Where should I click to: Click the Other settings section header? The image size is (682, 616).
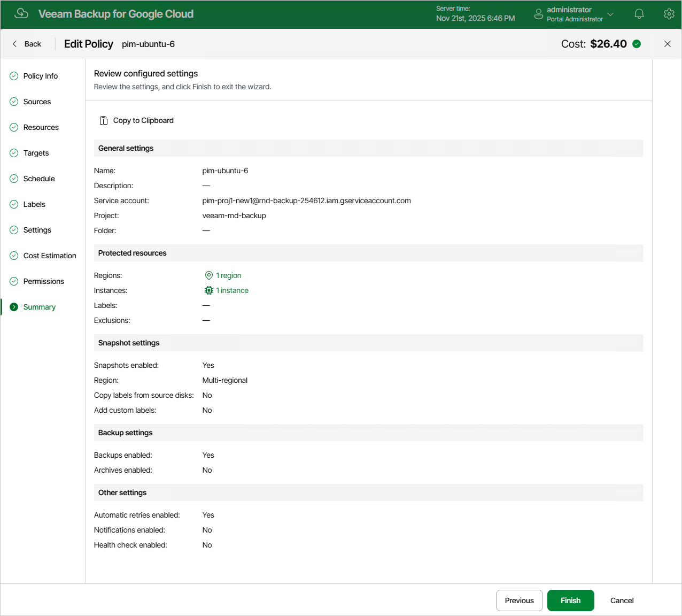point(369,492)
